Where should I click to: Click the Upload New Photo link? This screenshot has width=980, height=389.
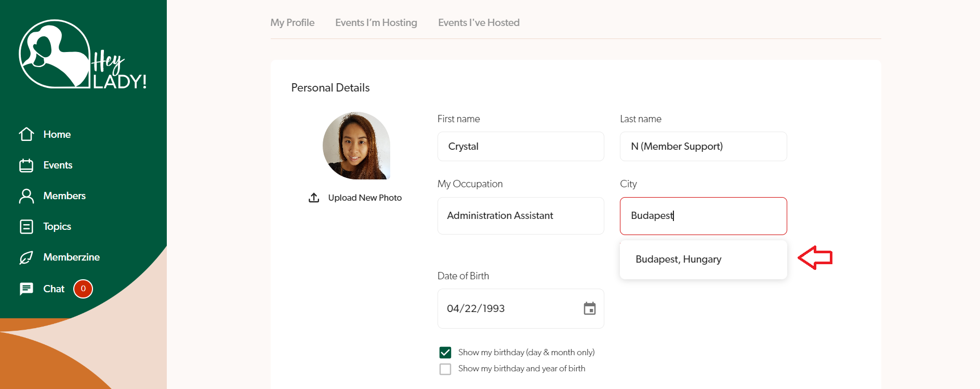coord(365,198)
